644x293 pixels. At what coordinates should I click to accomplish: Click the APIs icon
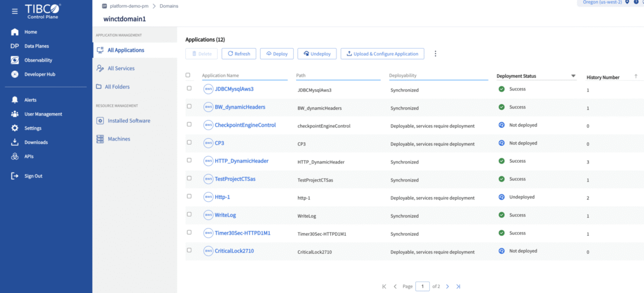(15, 156)
